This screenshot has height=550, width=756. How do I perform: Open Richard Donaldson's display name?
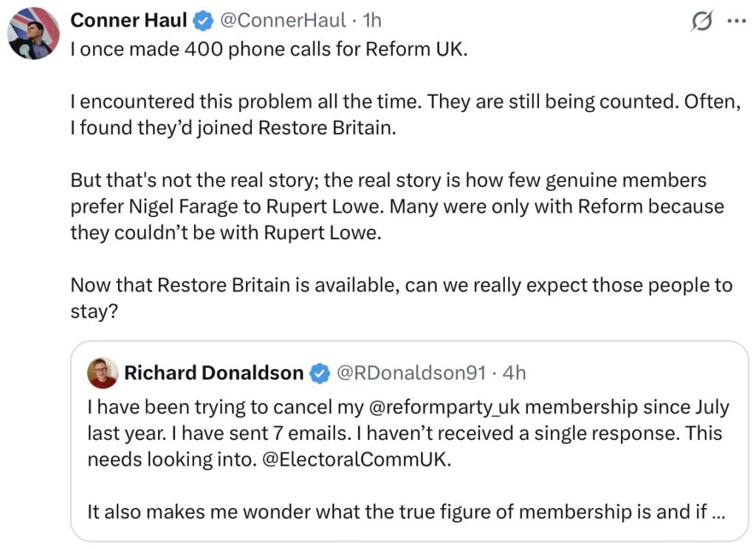click(213, 374)
